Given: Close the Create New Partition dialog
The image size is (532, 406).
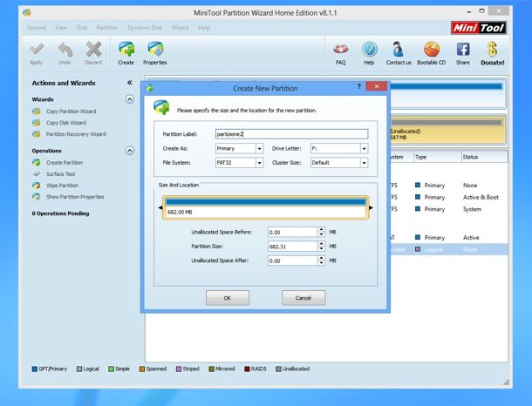Looking at the screenshot, I should click(x=376, y=86).
